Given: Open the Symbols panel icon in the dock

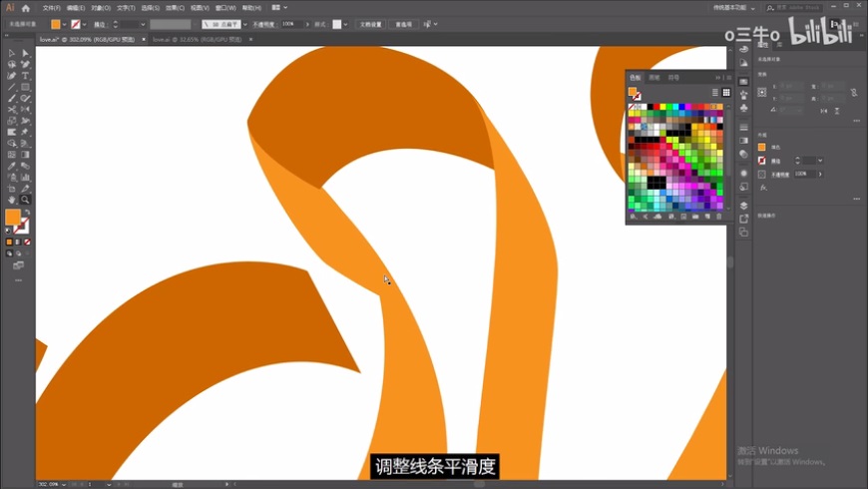Looking at the screenshot, I should 743,108.
